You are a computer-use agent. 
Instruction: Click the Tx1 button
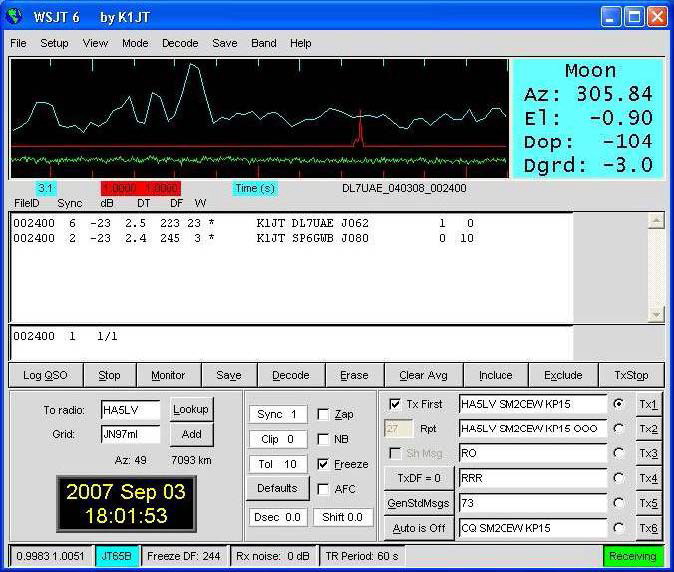[x=648, y=404]
